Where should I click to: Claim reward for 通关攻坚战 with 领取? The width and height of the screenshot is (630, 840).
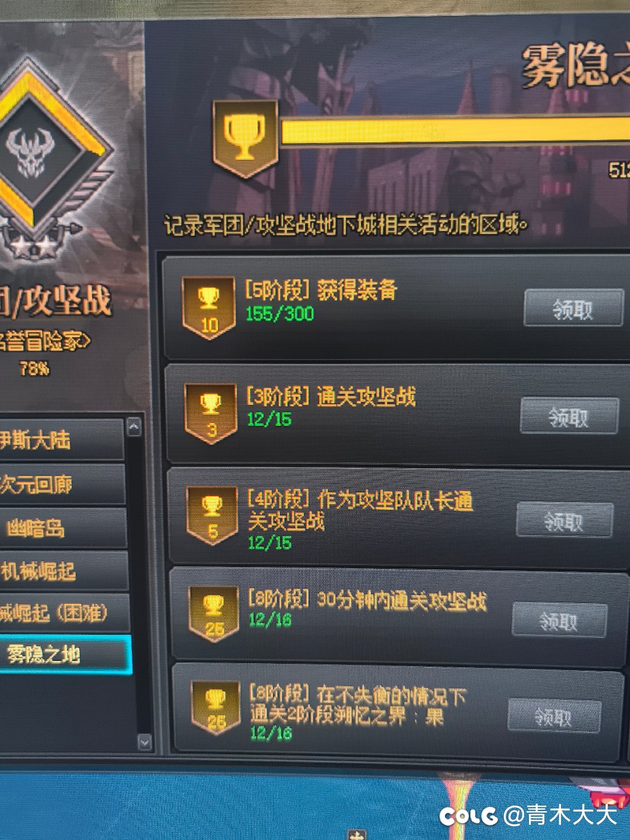tap(569, 416)
